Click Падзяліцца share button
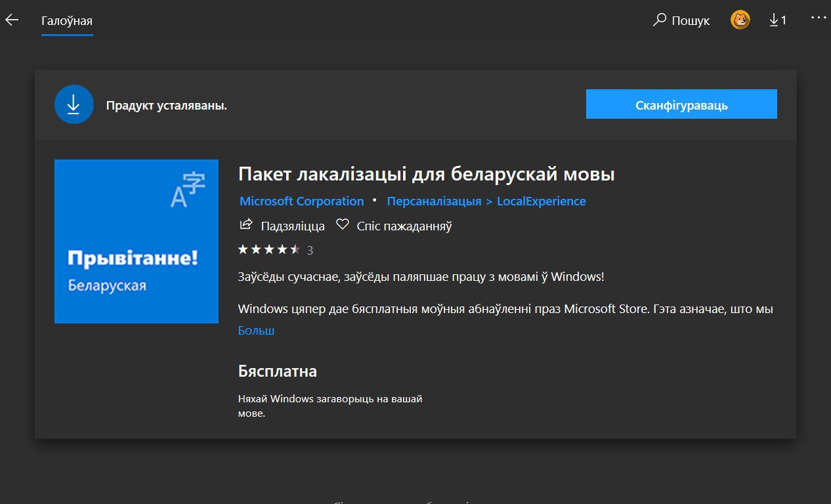The image size is (831, 504). point(282,226)
